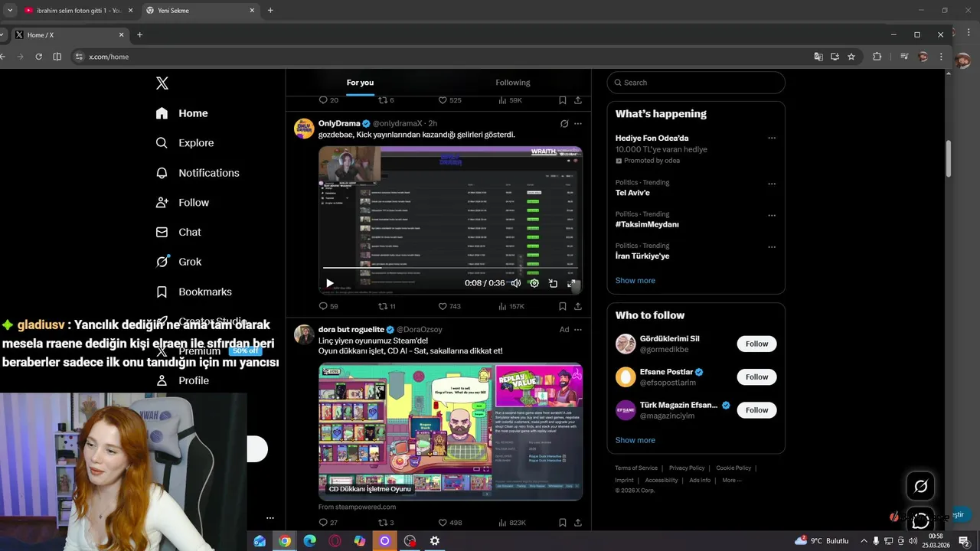Open Notifications in the sidebar
The image size is (980, 551).
(x=197, y=173)
